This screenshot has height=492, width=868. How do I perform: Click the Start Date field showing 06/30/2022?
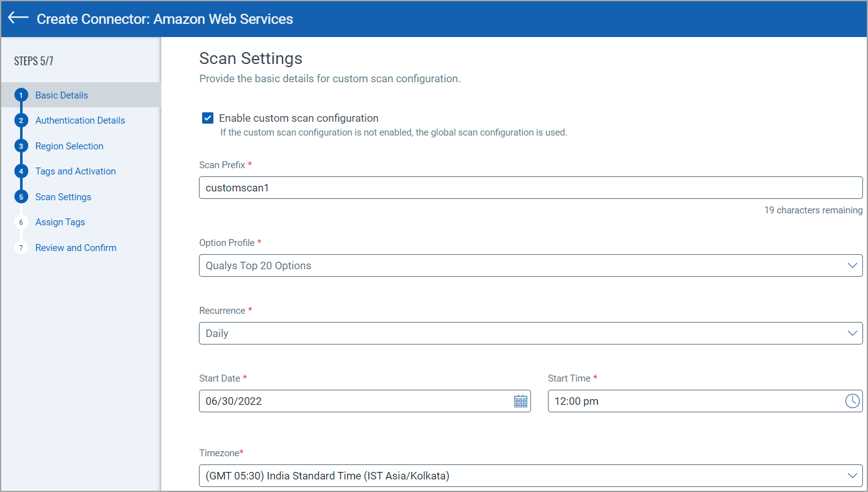pyautogui.click(x=365, y=401)
